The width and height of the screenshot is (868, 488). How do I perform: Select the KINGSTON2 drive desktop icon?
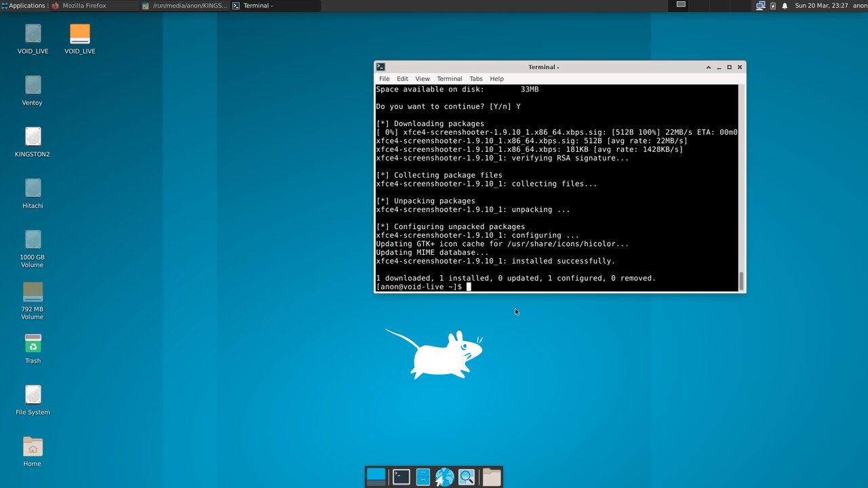[33, 142]
